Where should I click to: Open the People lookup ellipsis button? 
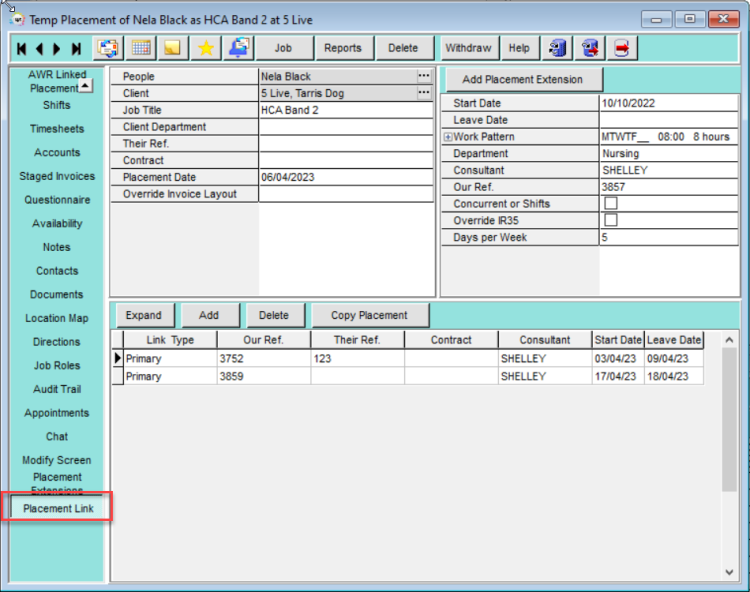point(424,76)
